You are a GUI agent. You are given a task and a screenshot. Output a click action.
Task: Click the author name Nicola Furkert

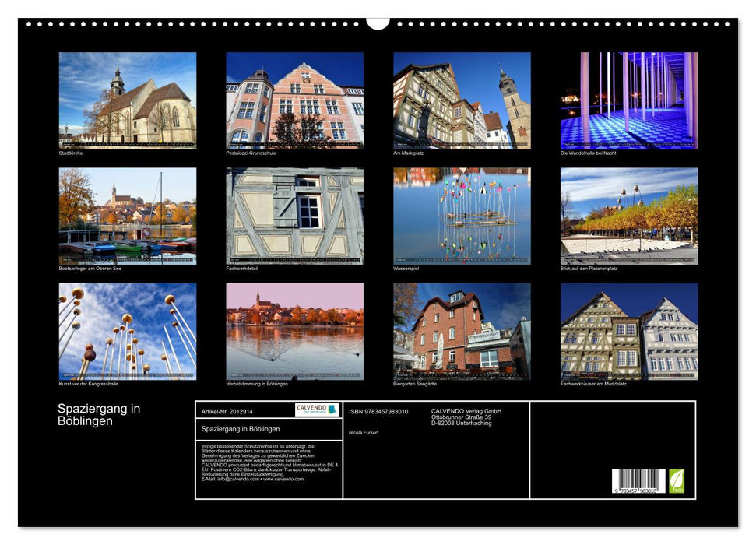click(x=364, y=432)
